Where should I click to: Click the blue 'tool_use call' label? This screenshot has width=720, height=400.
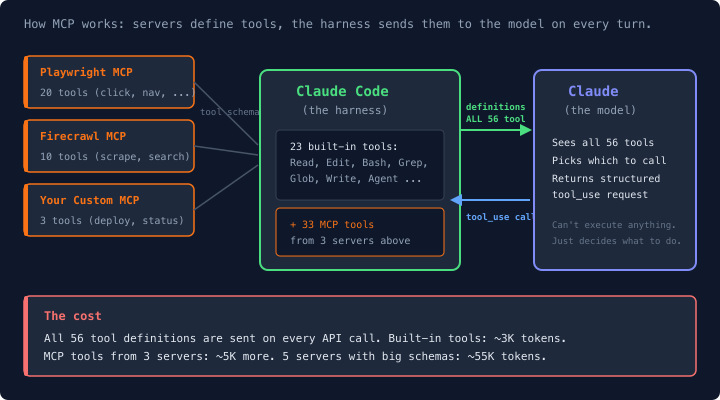500,217
